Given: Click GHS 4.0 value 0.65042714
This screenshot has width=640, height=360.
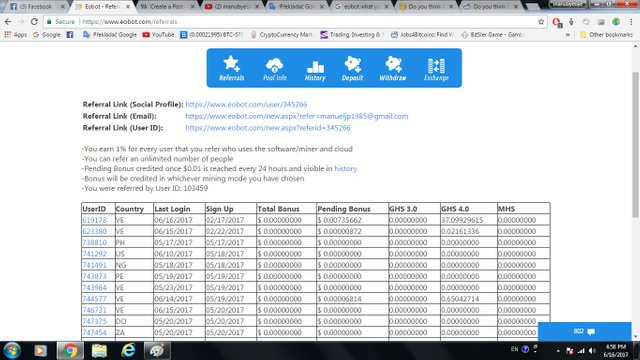Looking at the screenshot, I should [460, 299].
